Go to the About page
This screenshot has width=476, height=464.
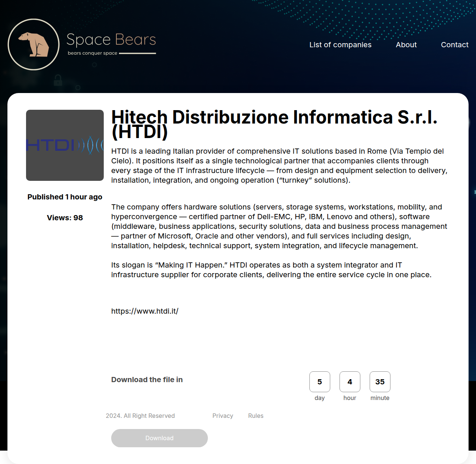(x=406, y=45)
